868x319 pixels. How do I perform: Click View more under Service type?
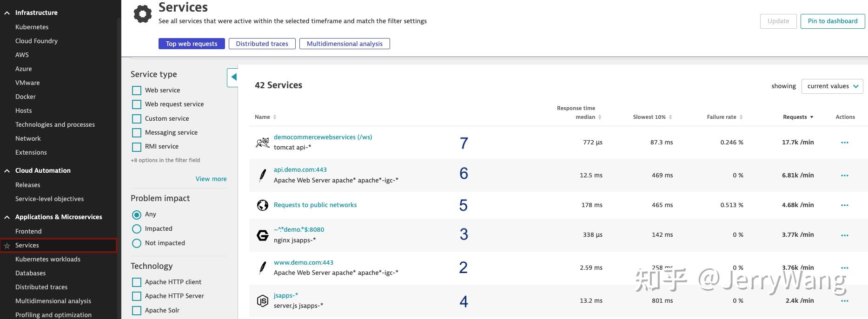(x=211, y=179)
